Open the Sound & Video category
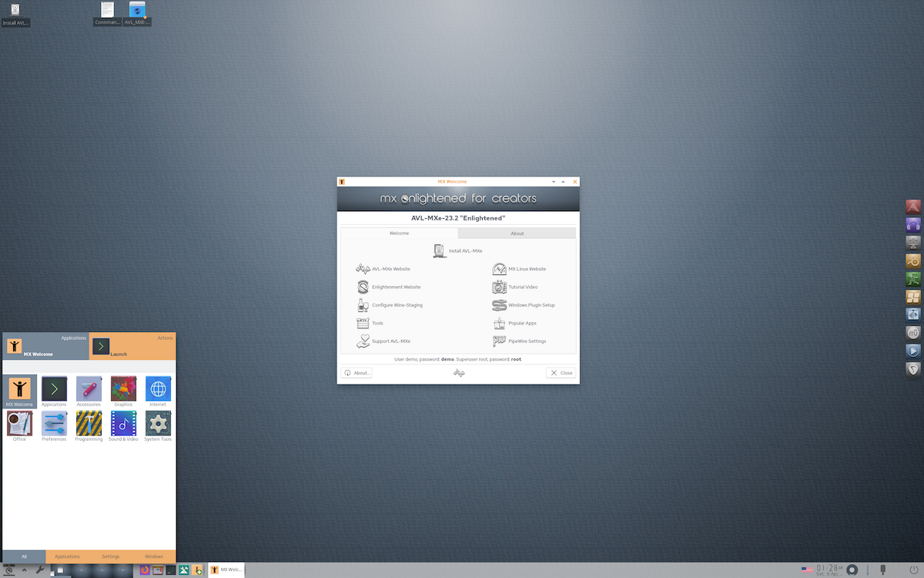This screenshot has width=924, height=578. click(123, 426)
